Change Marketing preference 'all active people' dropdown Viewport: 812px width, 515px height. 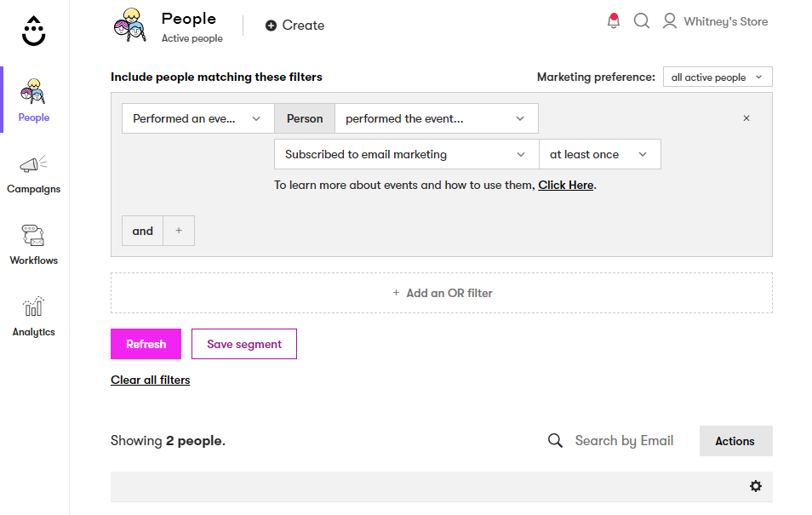coord(718,77)
